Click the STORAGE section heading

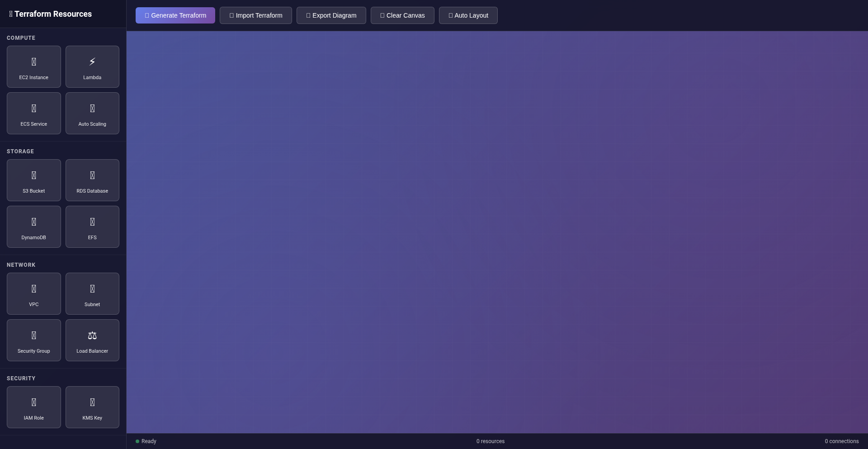tap(20, 151)
